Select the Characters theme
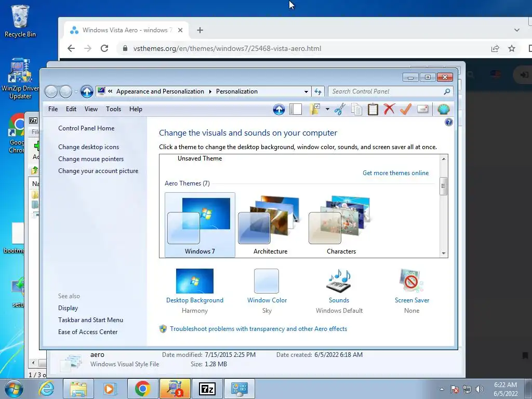Image resolution: width=532 pixels, height=399 pixels. [341, 225]
